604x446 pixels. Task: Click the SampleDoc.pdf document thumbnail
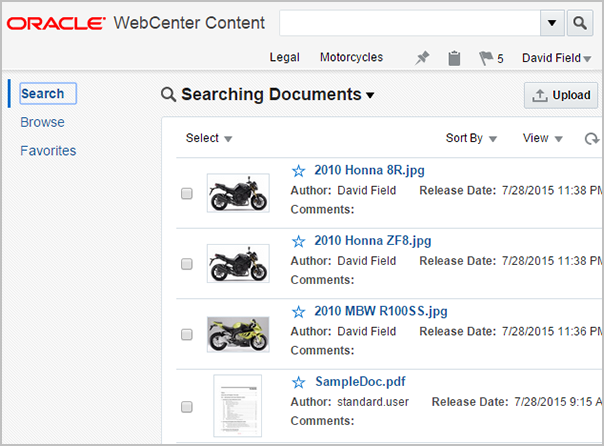[238, 406]
